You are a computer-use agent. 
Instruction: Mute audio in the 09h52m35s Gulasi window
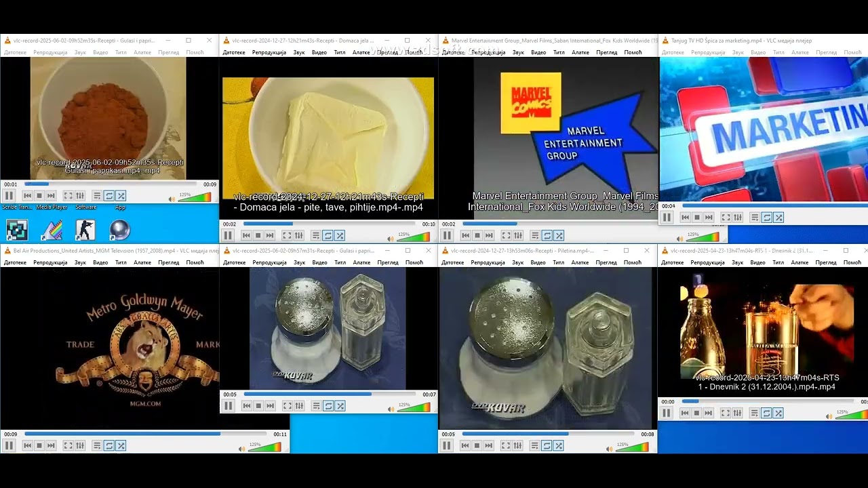tap(172, 199)
